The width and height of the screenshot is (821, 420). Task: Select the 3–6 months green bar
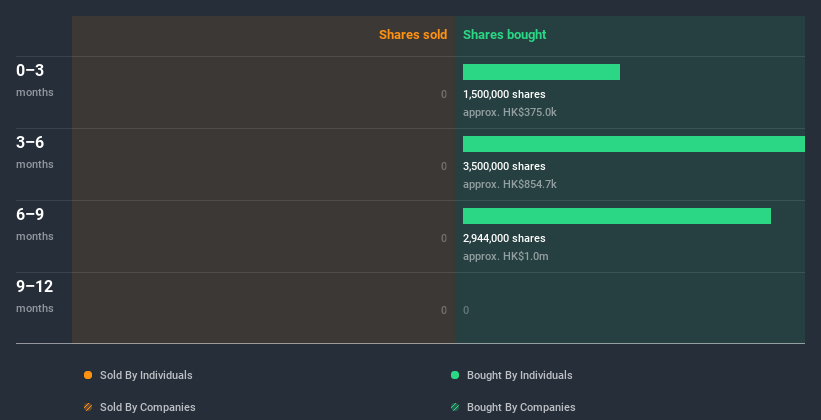tap(634, 144)
